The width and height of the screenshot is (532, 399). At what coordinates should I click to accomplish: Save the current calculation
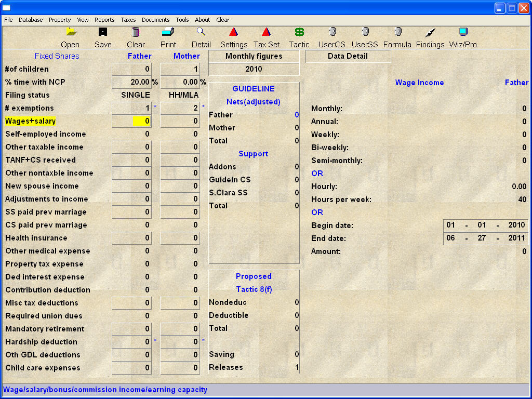point(103,37)
